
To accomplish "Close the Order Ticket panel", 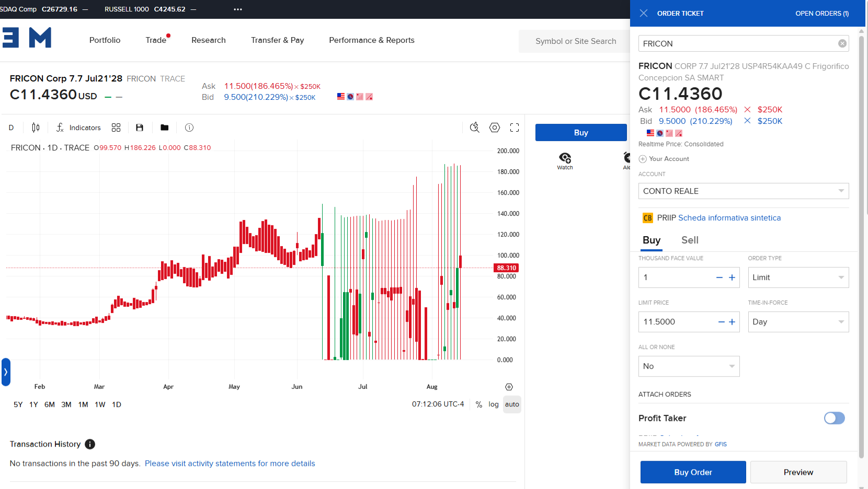I will [644, 13].
